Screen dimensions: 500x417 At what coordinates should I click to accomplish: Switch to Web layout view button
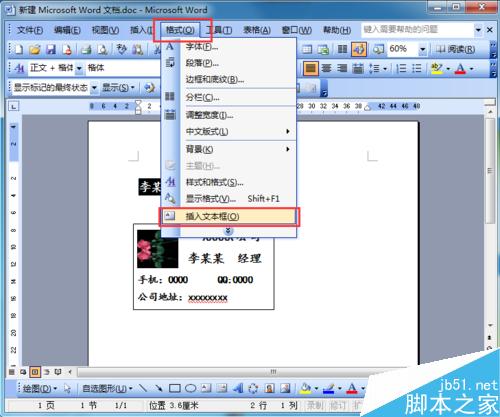(x=23, y=372)
